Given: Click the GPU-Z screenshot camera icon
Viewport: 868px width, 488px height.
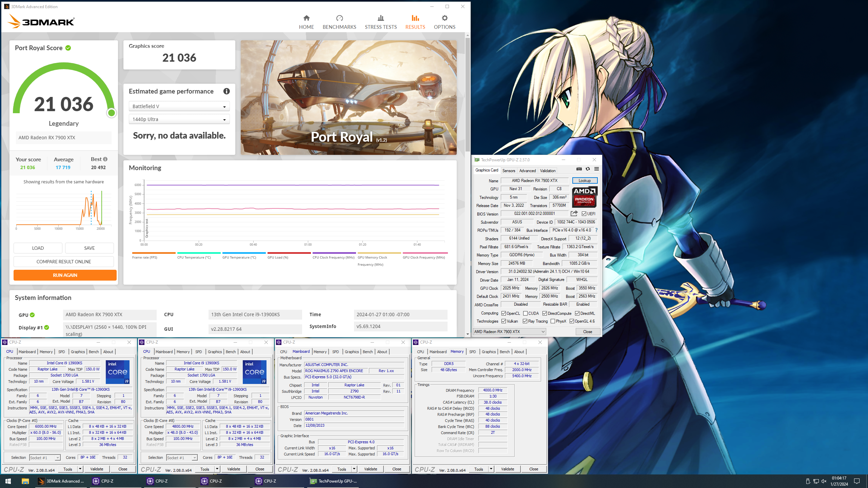Looking at the screenshot, I should click(579, 169).
